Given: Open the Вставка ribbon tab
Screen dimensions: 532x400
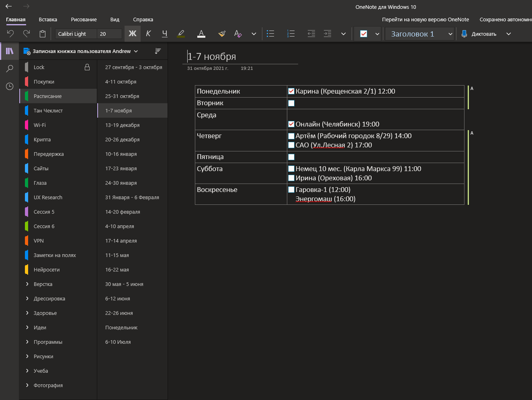Looking at the screenshot, I should 48,19.
